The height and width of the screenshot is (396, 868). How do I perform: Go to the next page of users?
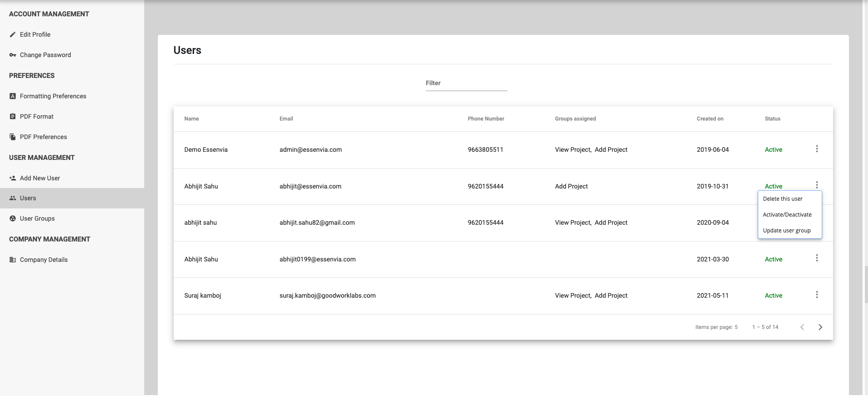pyautogui.click(x=820, y=327)
